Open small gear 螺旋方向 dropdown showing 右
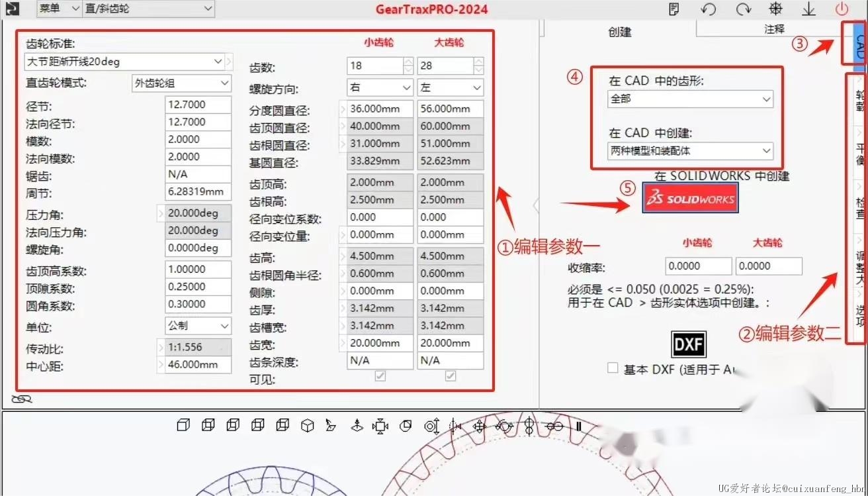 [380, 87]
